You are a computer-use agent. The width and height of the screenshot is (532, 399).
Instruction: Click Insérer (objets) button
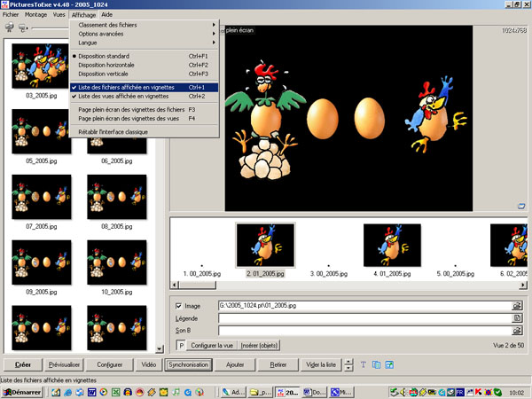[259, 346]
